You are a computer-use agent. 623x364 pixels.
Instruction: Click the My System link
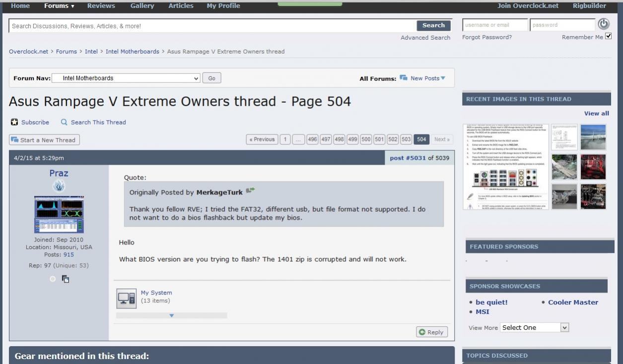pyautogui.click(x=156, y=293)
